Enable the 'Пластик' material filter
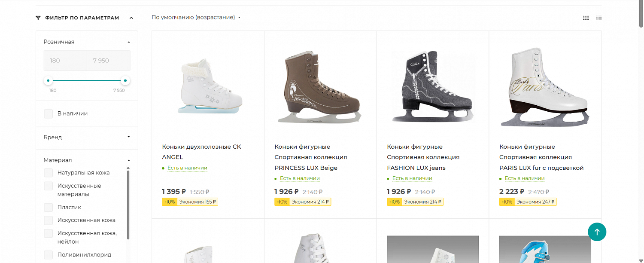 (x=49, y=207)
